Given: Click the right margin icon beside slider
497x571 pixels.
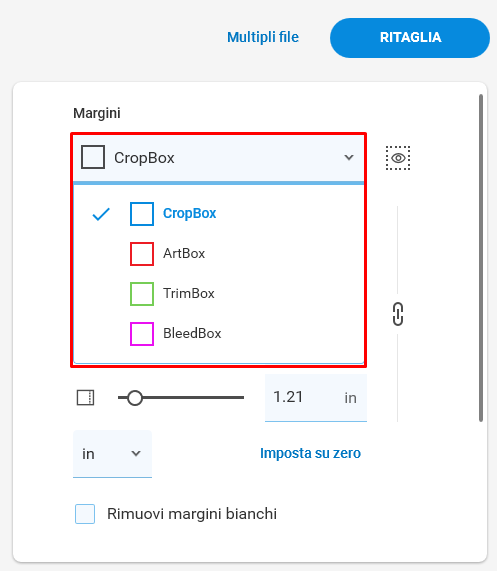Looking at the screenshot, I should pyautogui.click(x=86, y=397).
